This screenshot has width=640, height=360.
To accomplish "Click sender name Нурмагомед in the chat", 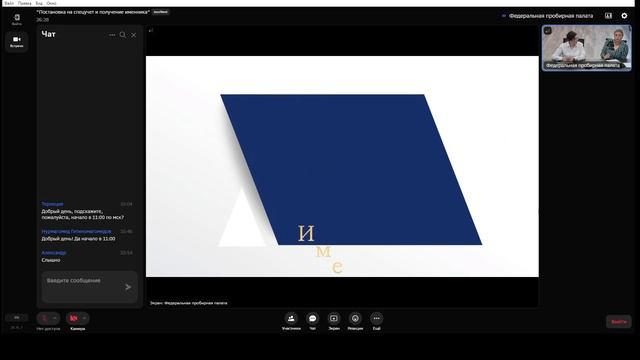I will click(x=76, y=231).
